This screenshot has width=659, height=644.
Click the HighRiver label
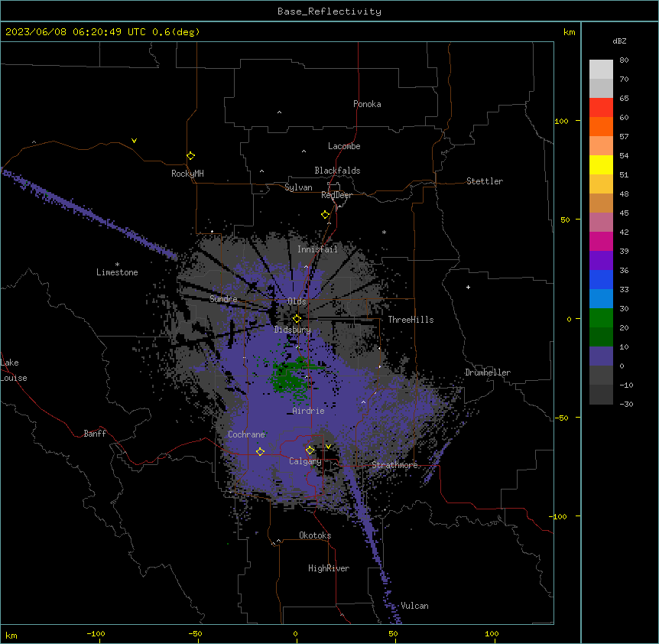(x=329, y=568)
